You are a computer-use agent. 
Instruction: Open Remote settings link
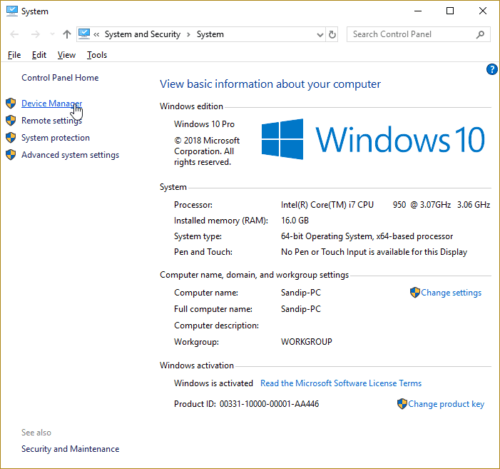(x=51, y=120)
